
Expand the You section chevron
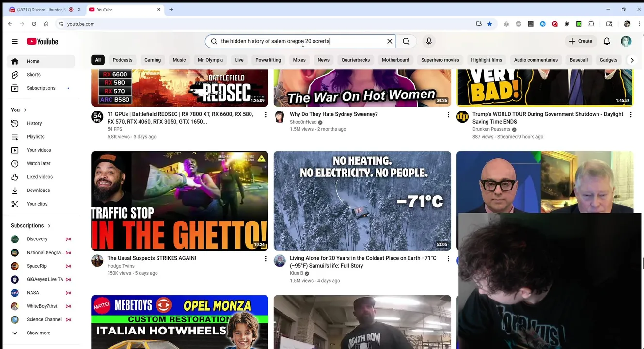pos(25,110)
